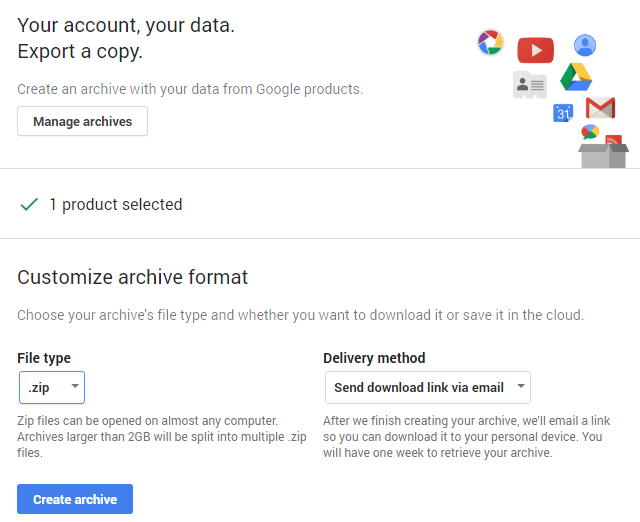Expand the 1 product selected section

(x=115, y=204)
